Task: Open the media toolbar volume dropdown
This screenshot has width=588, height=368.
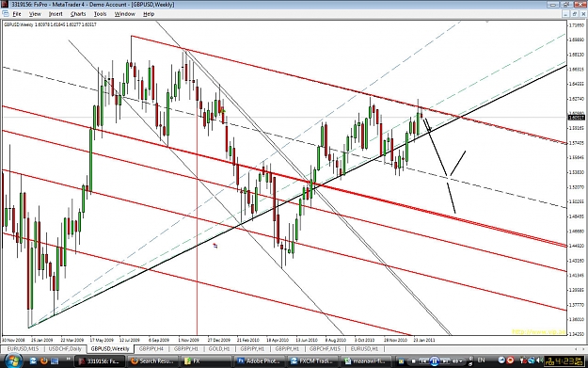Action: click(x=457, y=361)
